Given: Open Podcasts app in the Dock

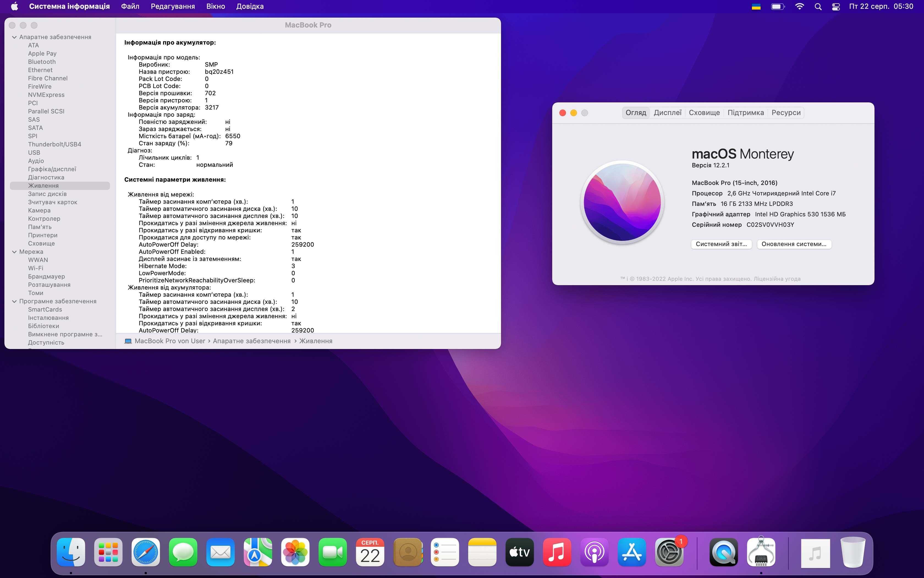Looking at the screenshot, I should tap(595, 552).
